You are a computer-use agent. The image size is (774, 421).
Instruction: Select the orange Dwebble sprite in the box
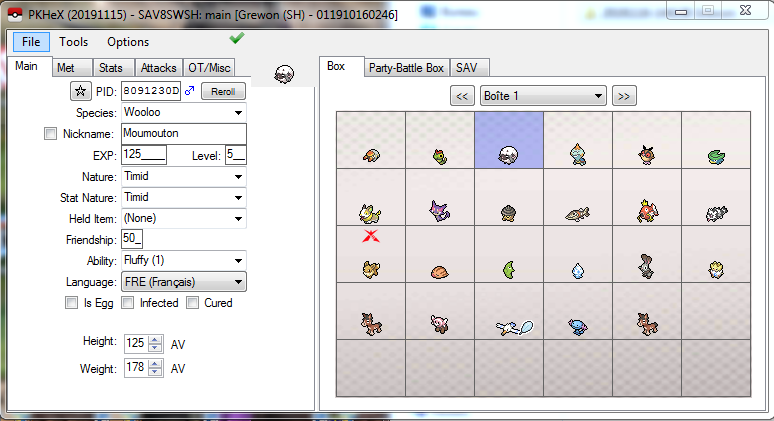371,156
